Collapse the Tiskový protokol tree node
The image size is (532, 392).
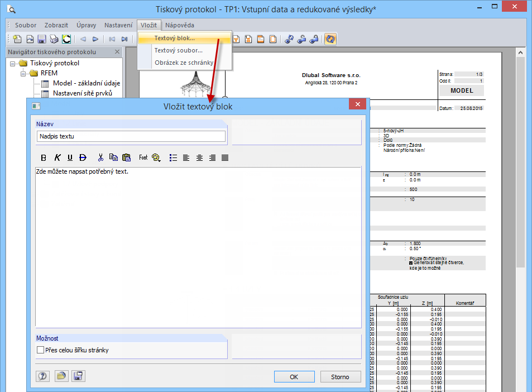tap(12, 64)
